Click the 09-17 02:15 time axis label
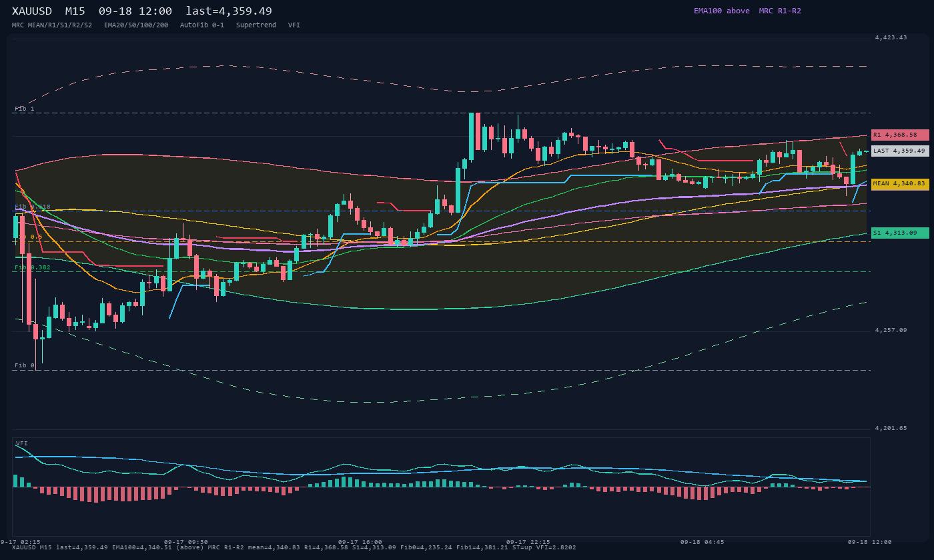934x560 pixels. tap(20, 542)
